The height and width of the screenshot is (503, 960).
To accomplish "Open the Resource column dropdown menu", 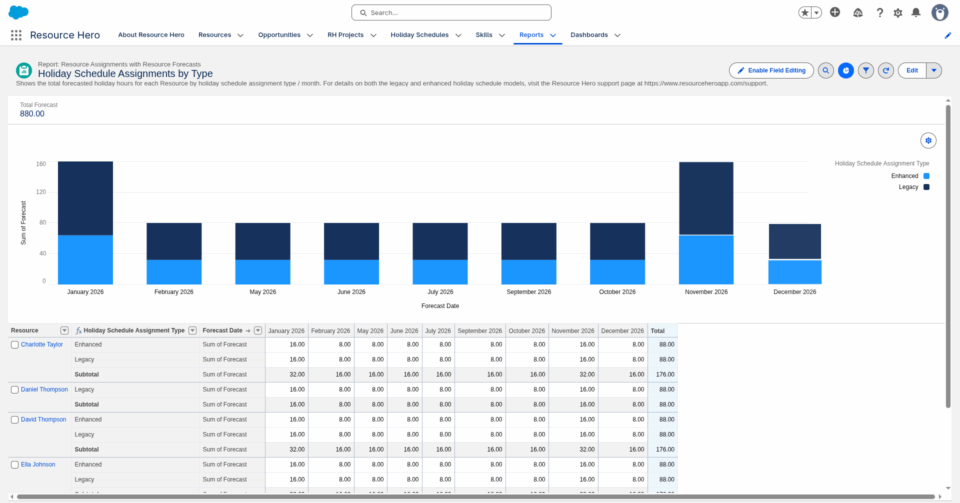I will pos(65,330).
